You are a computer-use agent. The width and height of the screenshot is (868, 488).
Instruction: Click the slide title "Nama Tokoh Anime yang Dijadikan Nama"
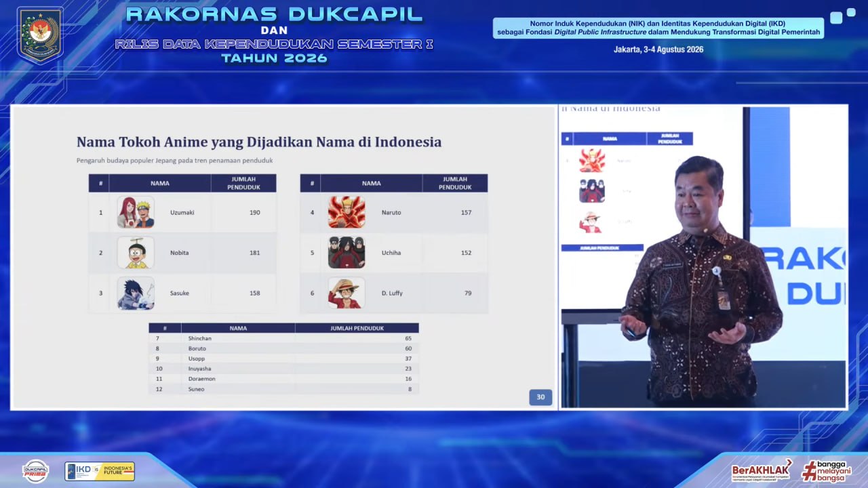(x=259, y=142)
